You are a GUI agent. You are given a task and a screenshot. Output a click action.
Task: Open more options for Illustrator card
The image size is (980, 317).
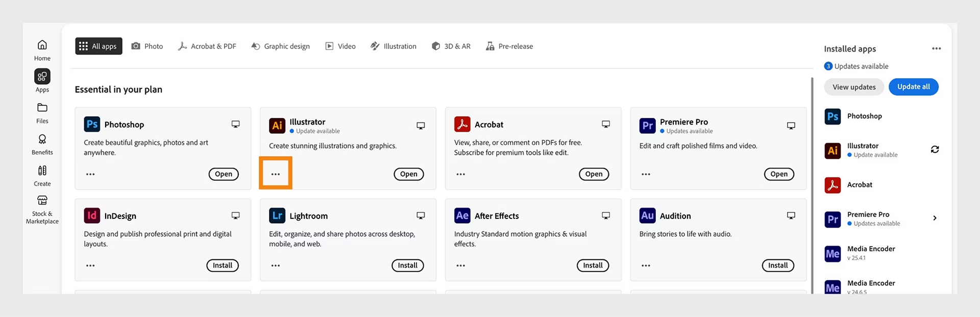[x=276, y=174]
